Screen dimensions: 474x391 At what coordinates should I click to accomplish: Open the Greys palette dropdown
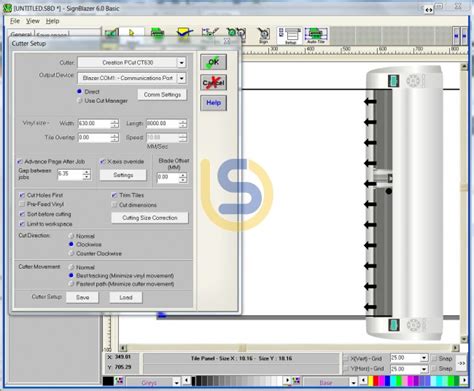(x=177, y=382)
